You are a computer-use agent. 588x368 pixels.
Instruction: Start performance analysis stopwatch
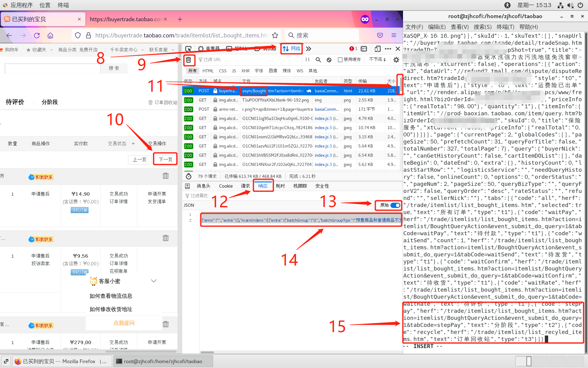189,176
